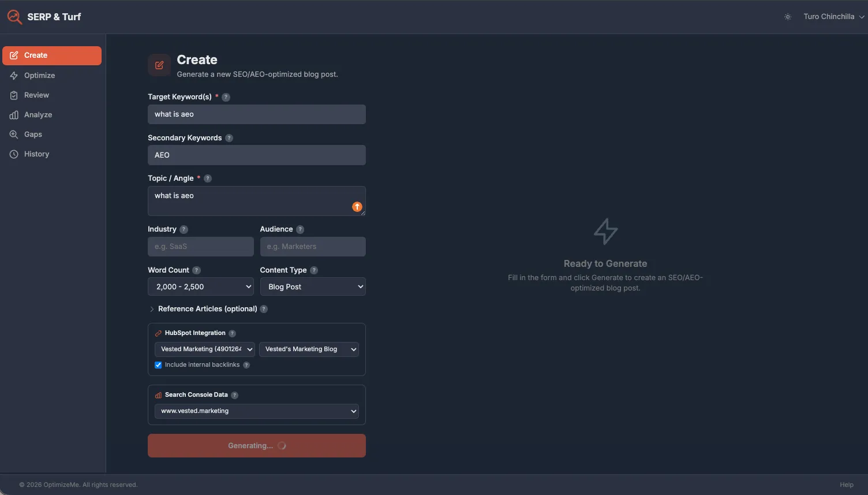Click the Generating button

(256, 445)
